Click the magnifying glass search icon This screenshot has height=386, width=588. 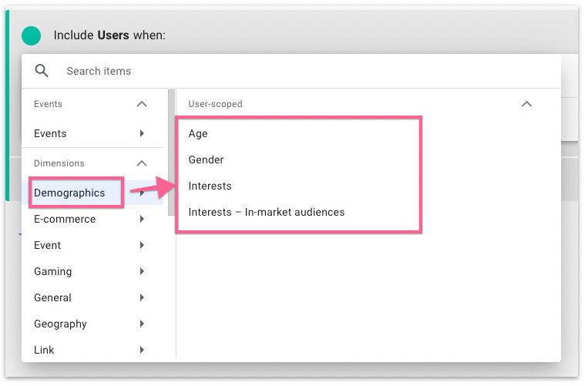pos(42,71)
